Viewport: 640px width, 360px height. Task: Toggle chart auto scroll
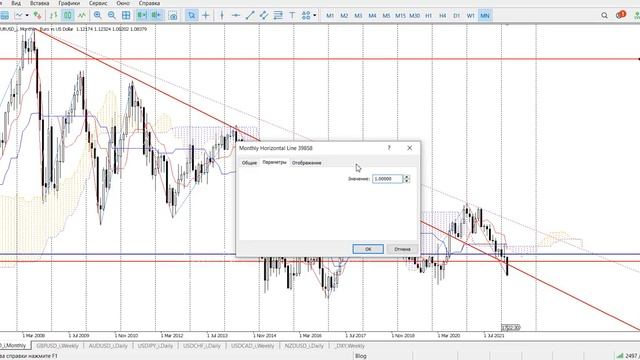click(x=141, y=16)
